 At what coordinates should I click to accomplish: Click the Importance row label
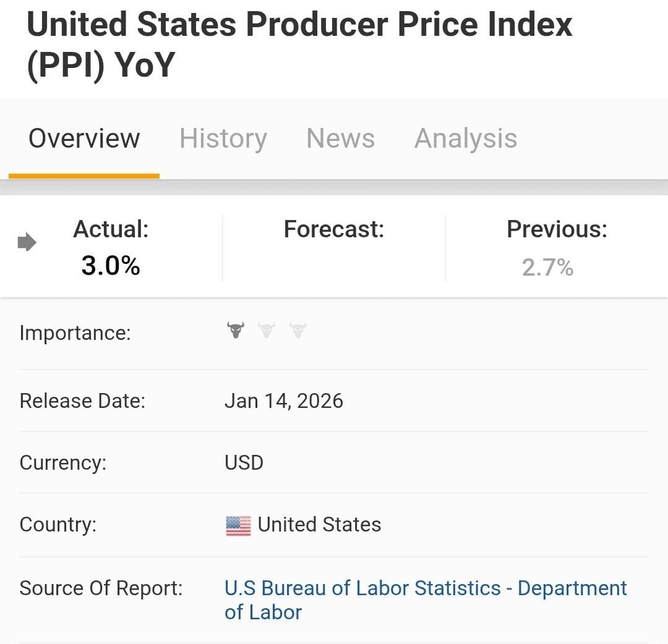click(75, 333)
